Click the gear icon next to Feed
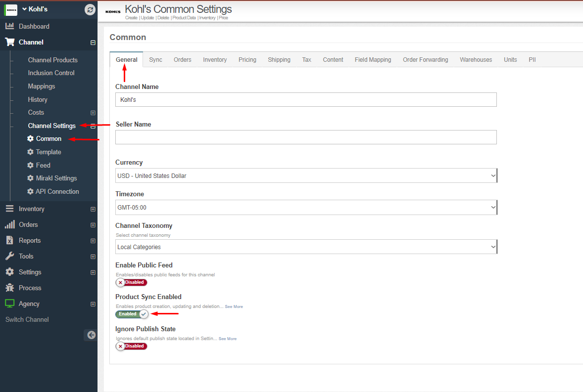This screenshot has height=392, width=583. click(31, 165)
